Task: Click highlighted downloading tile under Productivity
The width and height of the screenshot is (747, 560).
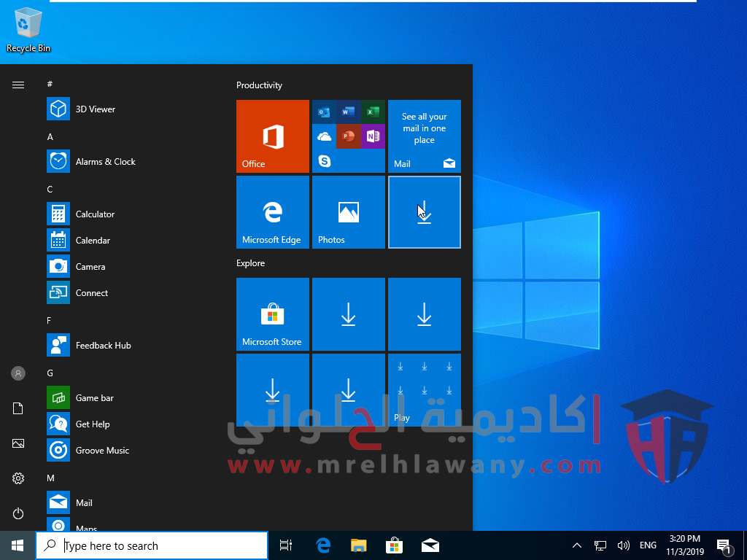Action: click(x=424, y=212)
